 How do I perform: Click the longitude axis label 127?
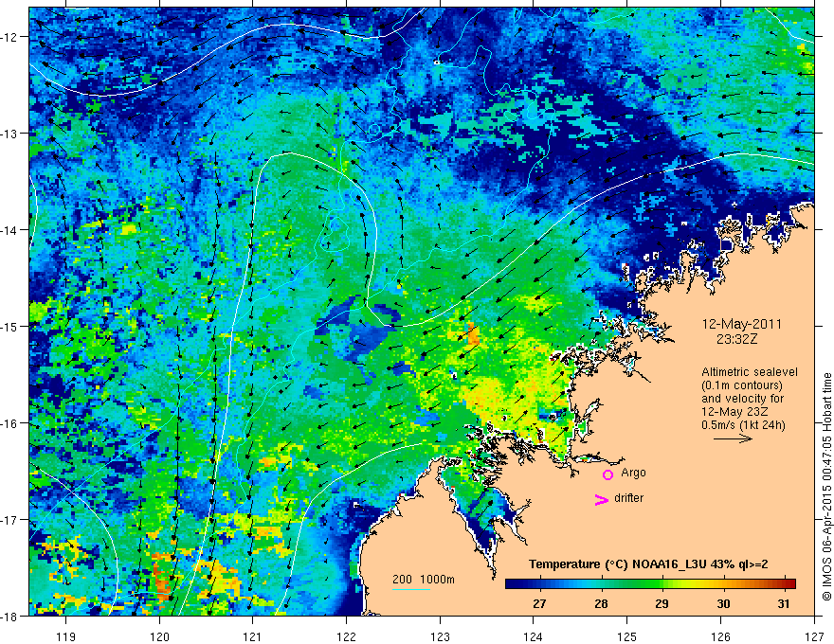point(814,636)
